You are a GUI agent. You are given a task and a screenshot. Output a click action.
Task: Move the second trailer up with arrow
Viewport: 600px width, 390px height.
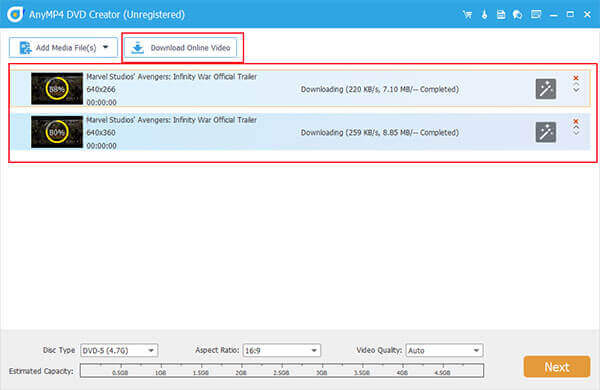576,128
